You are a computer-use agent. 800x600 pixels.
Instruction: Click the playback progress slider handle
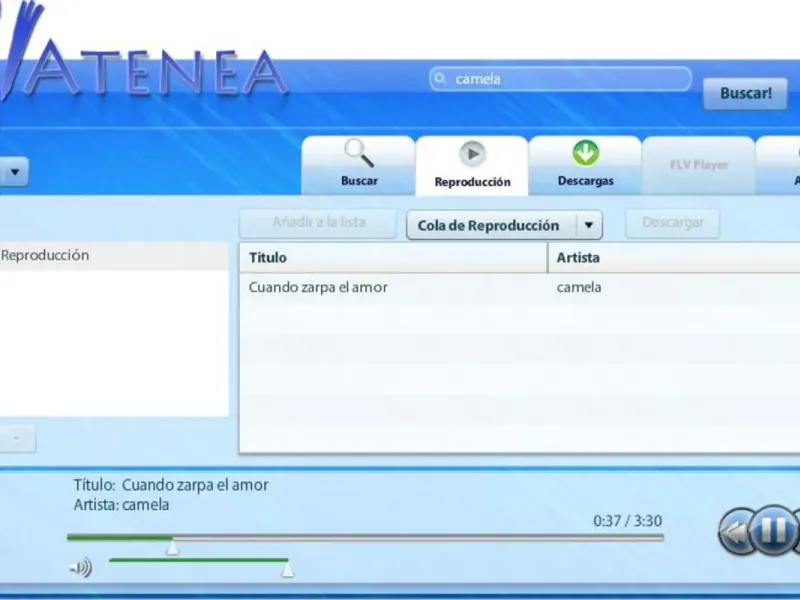point(172,547)
